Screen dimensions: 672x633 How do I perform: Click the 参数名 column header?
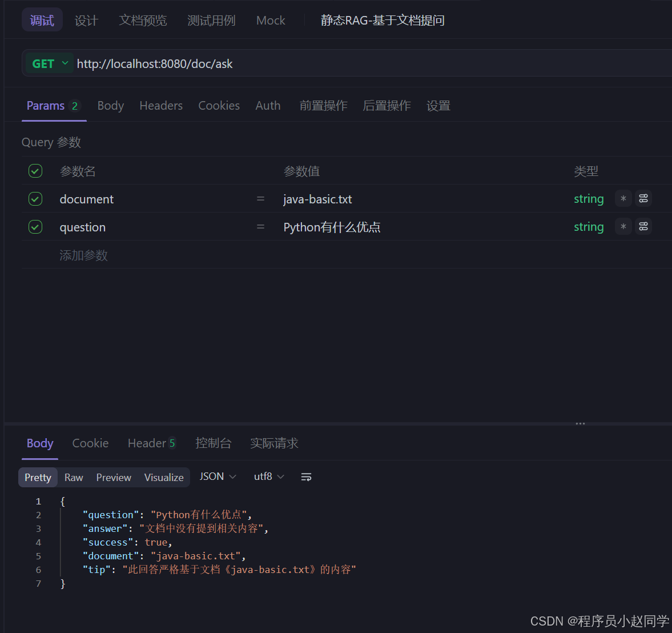tap(78, 171)
